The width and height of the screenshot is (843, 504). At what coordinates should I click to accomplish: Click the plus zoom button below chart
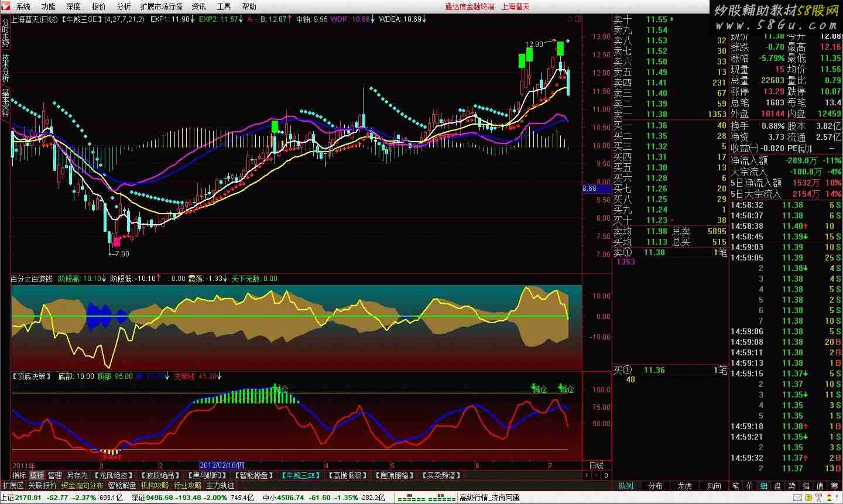(587, 475)
